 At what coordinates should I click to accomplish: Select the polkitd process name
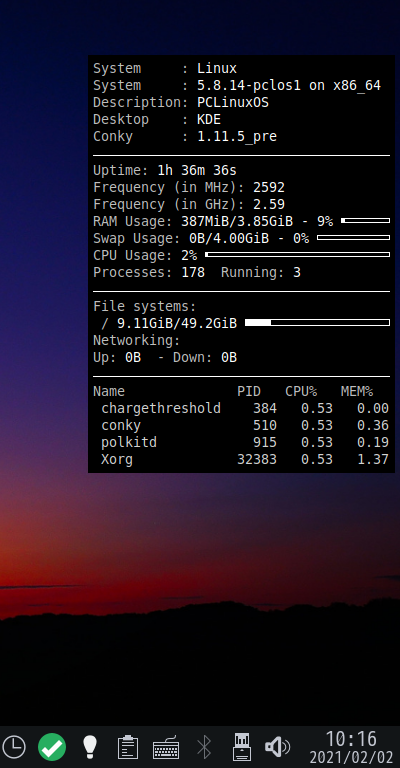129,442
